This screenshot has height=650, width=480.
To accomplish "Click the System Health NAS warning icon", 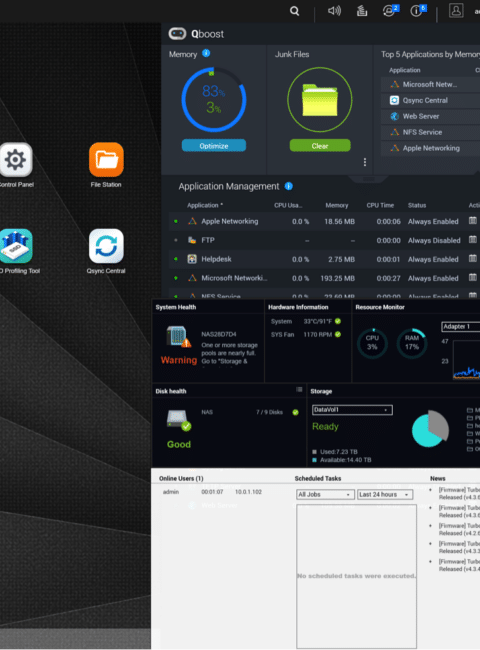I will pyautogui.click(x=178, y=337).
